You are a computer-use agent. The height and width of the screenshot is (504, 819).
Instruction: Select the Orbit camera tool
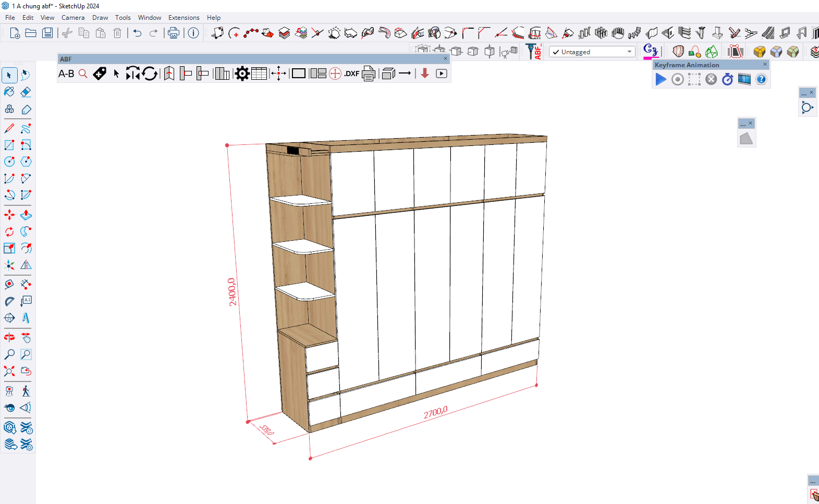[9, 338]
